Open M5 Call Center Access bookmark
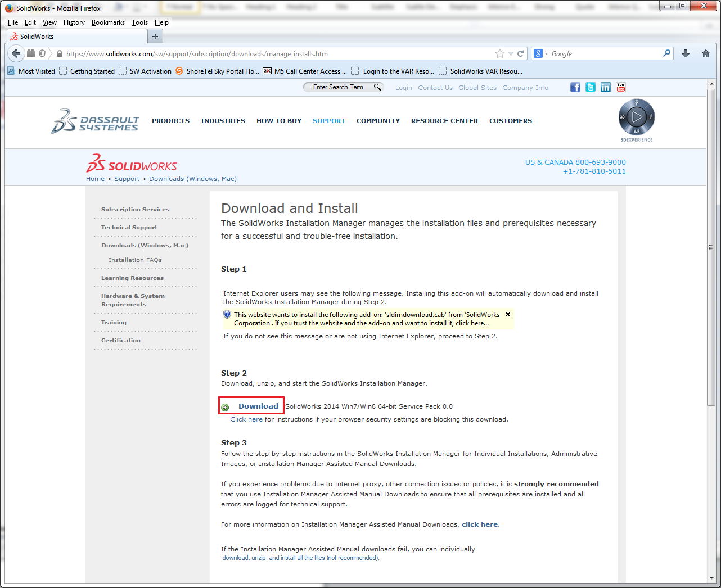721x588 pixels. point(305,71)
